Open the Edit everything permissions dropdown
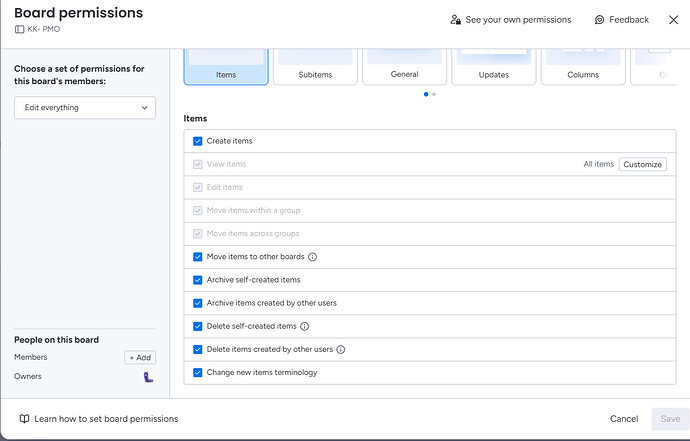 85,107
